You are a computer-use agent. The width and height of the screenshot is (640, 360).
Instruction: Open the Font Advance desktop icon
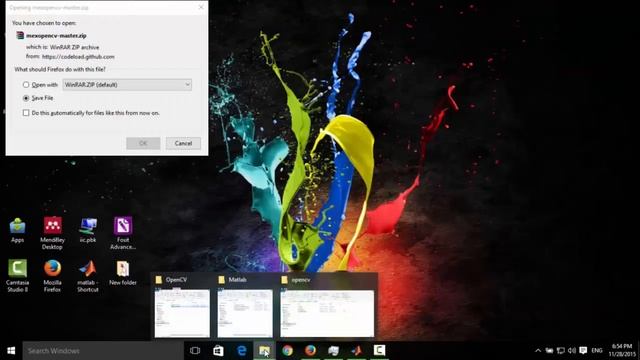click(x=123, y=233)
